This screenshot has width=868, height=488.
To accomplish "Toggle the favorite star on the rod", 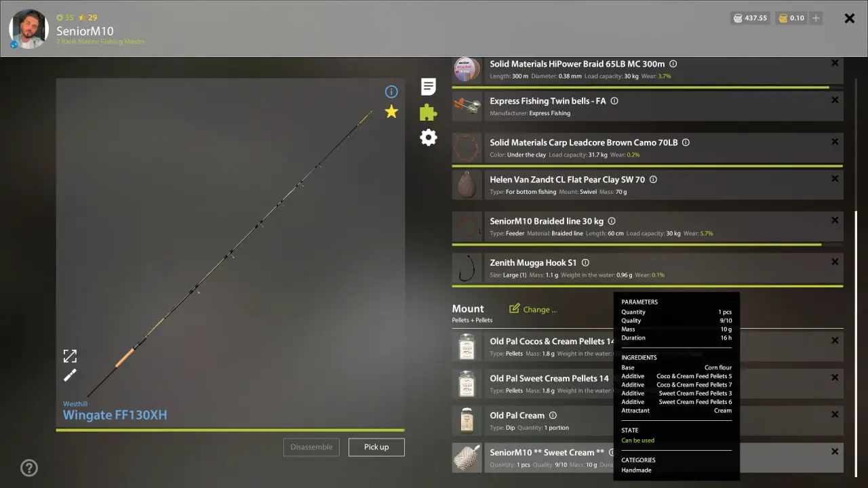I will (391, 112).
